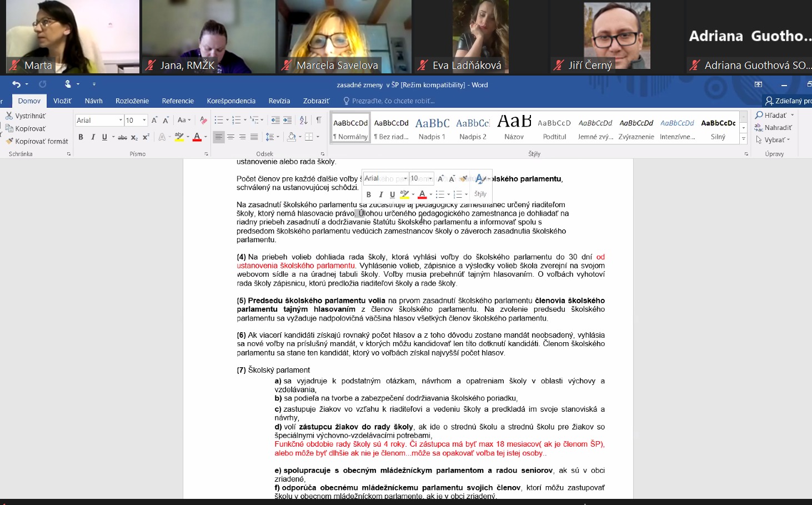Image resolution: width=812 pixels, height=505 pixels.
Task: Align text left in ribbon
Action: click(219, 137)
